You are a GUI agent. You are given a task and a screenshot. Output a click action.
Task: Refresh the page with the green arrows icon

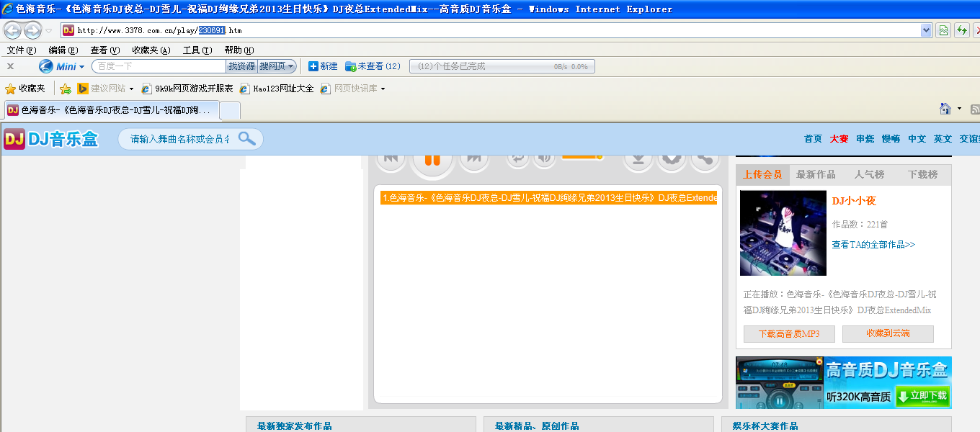(962, 30)
